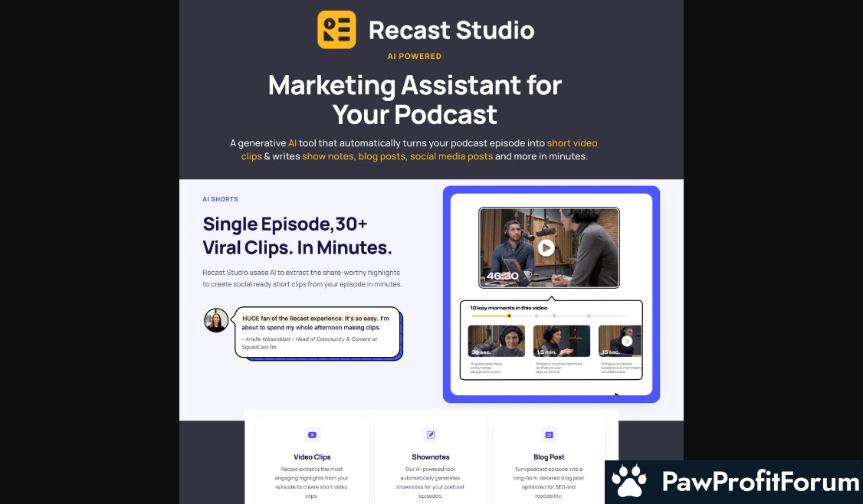
Task: Select the 1.5 min. clip thumbnail
Action: [561, 341]
